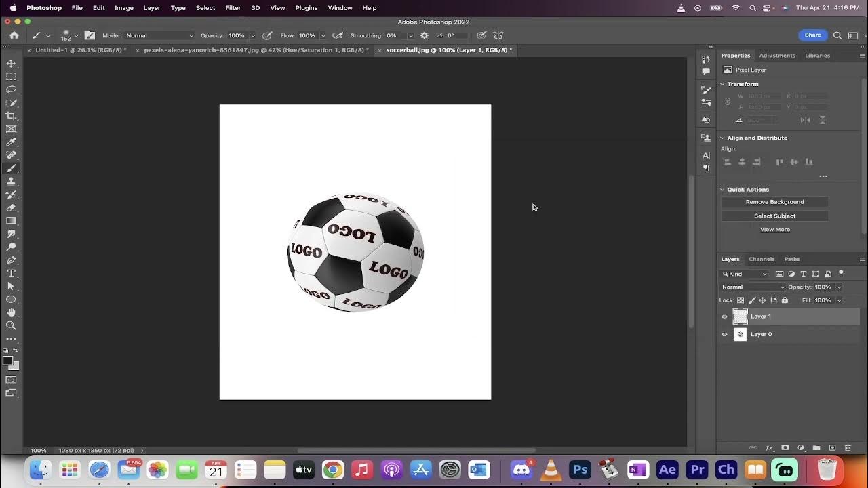The image size is (868, 488).
Task: Open Photoshop from the Dock
Action: click(580, 470)
